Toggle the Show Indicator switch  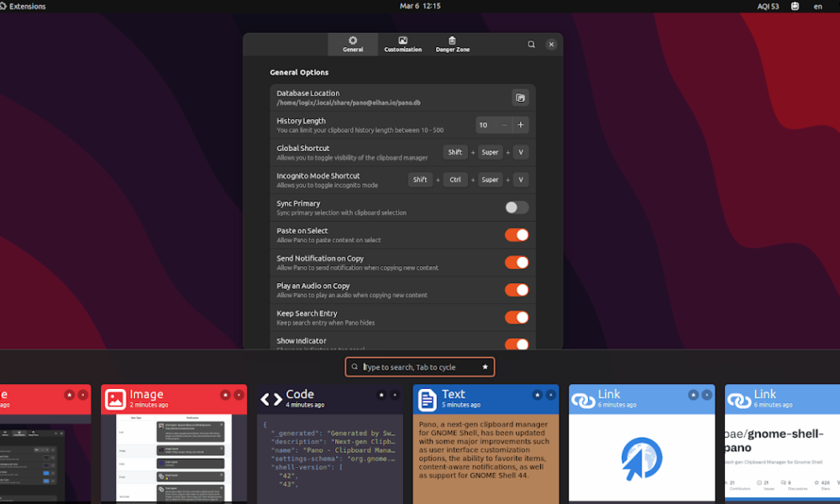point(517,344)
